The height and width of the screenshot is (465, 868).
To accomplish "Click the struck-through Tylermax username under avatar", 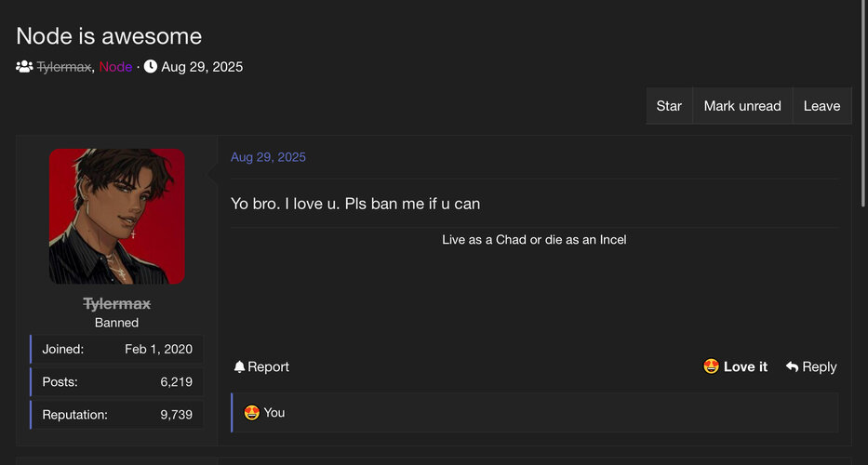I will pyautogui.click(x=117, y=304).
